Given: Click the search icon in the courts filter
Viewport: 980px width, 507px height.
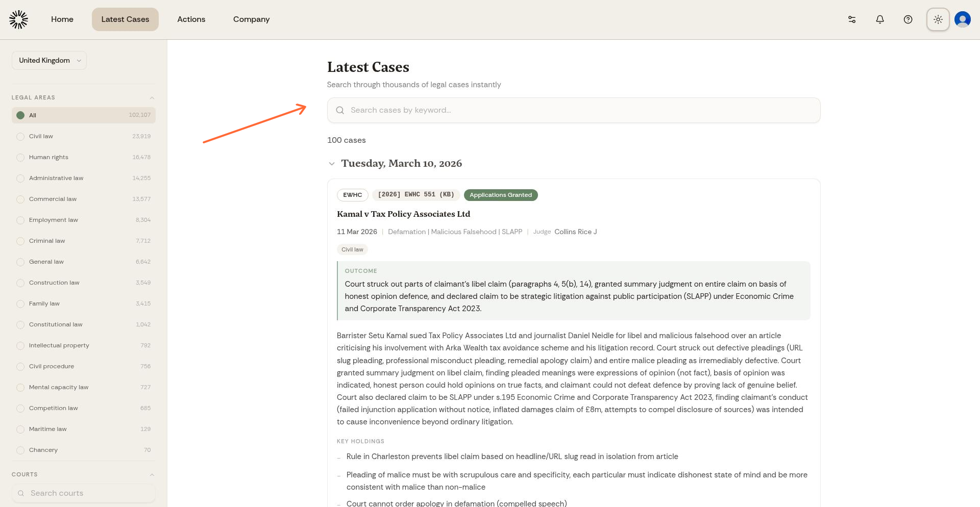Looking at the screenshot, I should click(x=21, y=493).
